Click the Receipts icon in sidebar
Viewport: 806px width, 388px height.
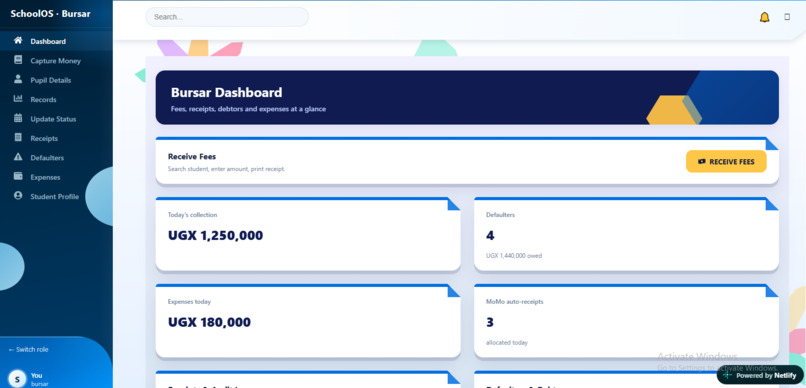pyautogui.click(x=18, y=138)
